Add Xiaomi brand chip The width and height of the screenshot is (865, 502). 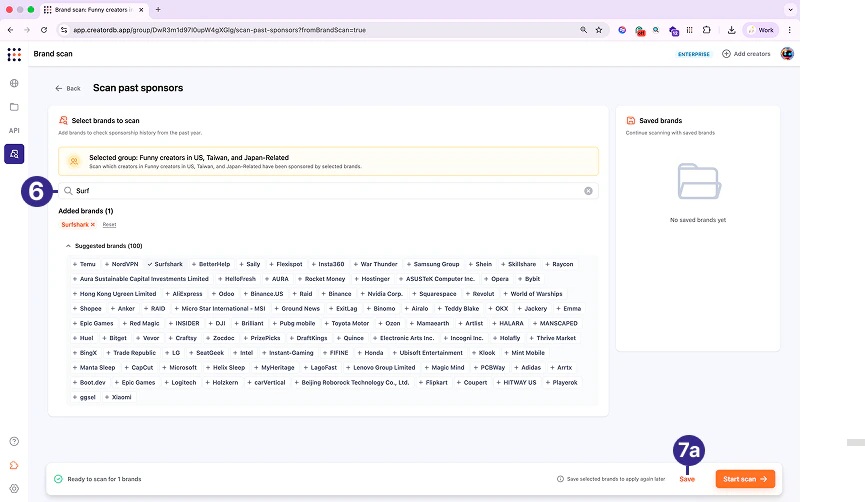pos(118,397)
